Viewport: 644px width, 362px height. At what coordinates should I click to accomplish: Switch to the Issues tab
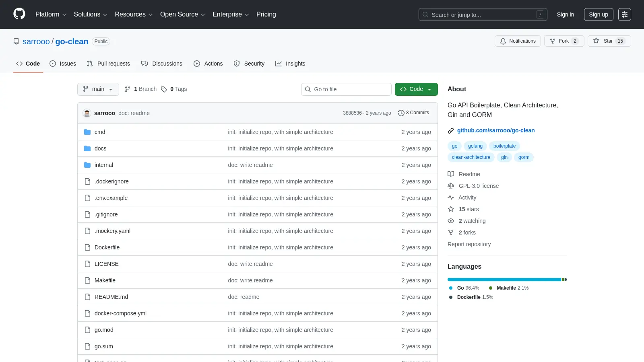click(63, 64)
